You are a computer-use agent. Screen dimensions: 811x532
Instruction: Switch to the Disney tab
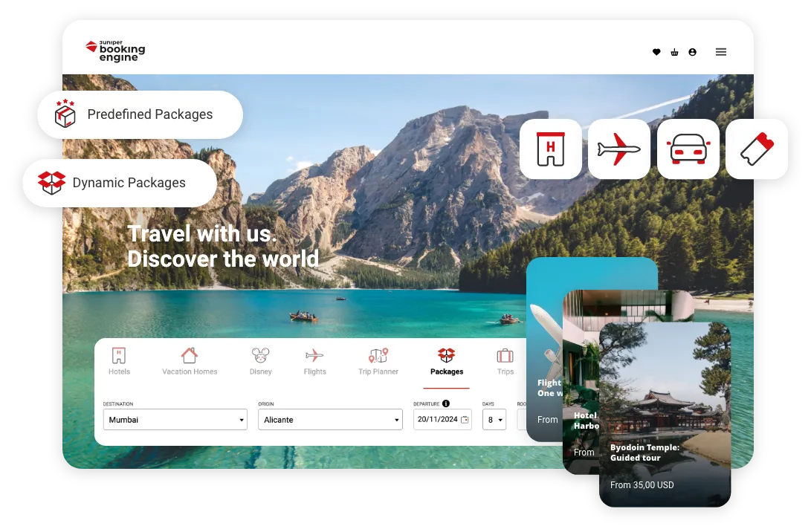261,361
